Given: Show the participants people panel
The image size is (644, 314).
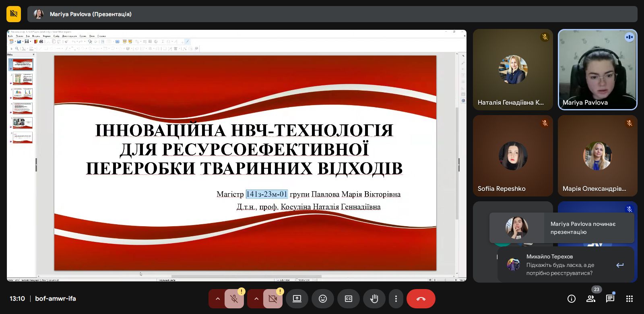Looking at the screenshot, I should click(x=591, y=299).
